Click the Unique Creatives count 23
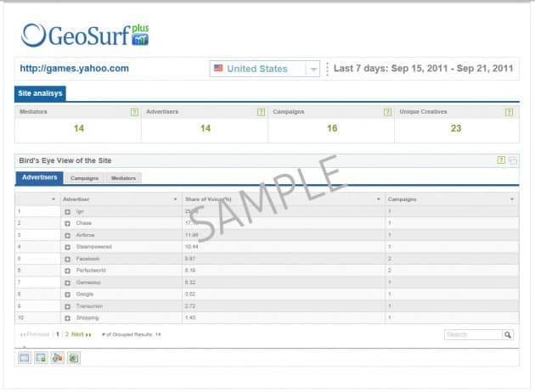 point(456,128)
